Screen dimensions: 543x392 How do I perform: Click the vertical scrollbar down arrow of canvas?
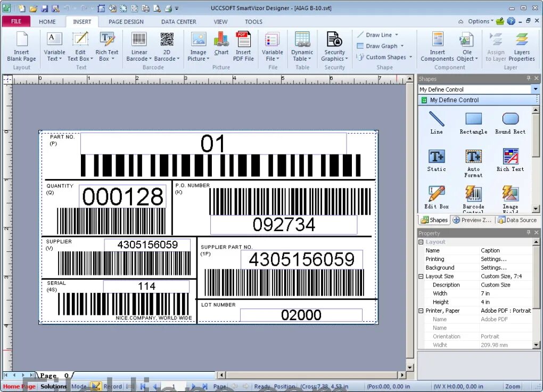click(x=410, y=367)
